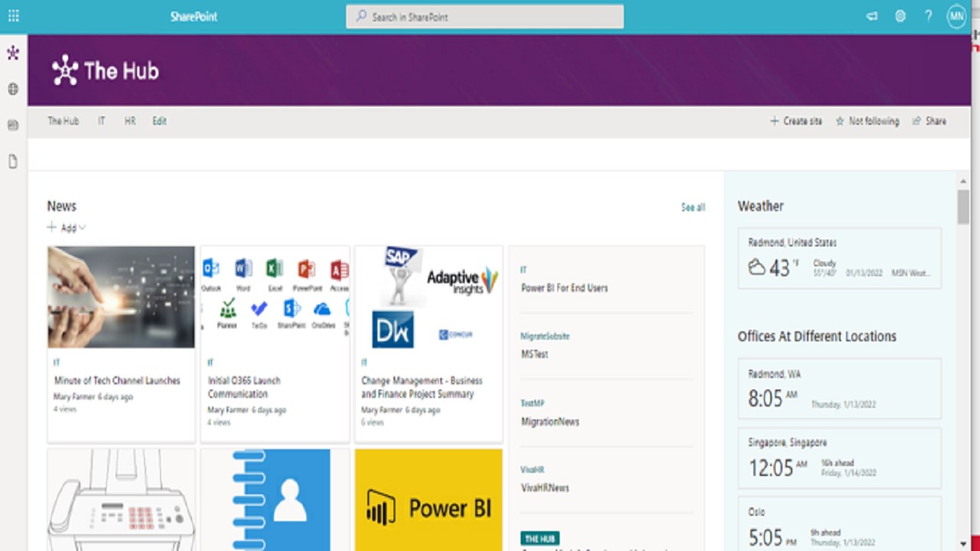Screen dimensions: 980x551
Task: Click the Share button
Action: (929, 121)
